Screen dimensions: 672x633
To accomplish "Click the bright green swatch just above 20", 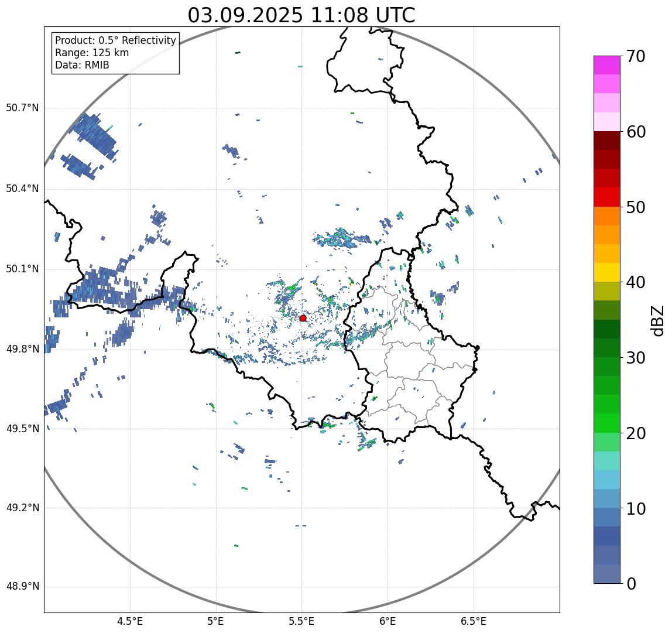I will click(x=607, y=423).
